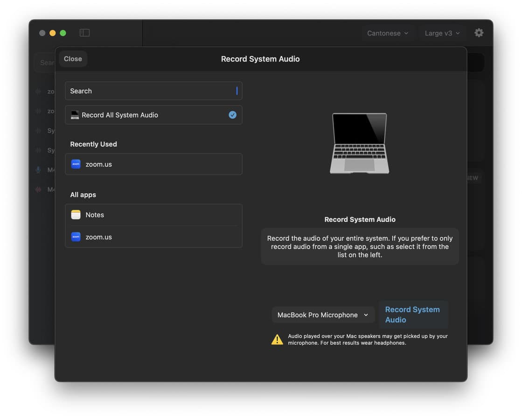Click the Zoom icon under Recently Used
Image resolution: width=522 pixels, height=420 pixels.
pyautogui.click(x=76, y=164)
